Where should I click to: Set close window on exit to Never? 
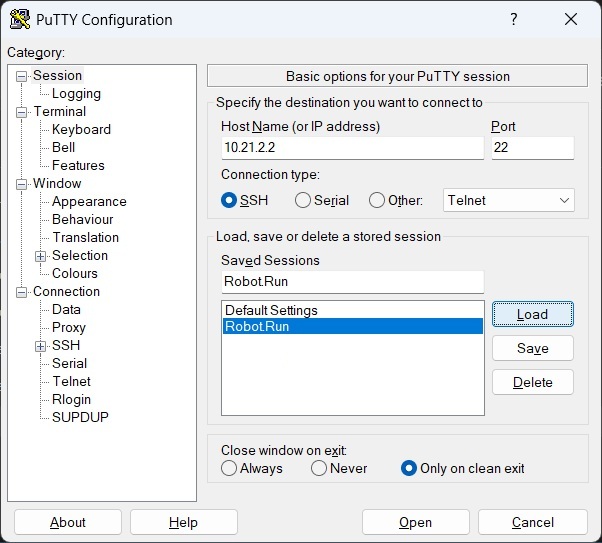(x=319, y=468)
